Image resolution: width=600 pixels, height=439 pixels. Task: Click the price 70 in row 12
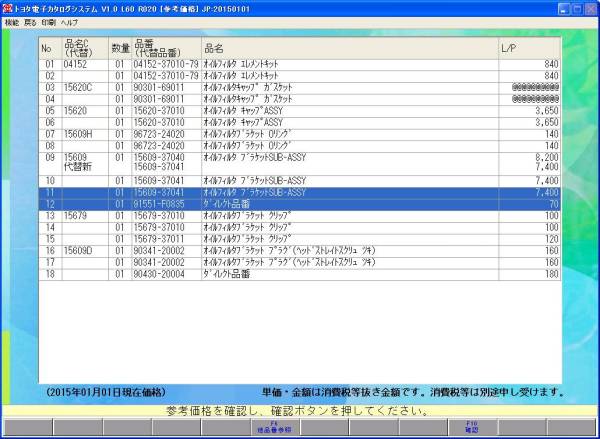(554, 204)
